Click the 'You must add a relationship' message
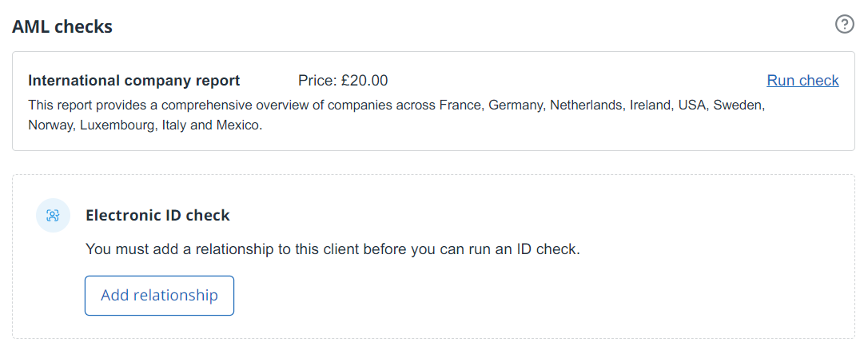The width and height of the screenshot is (868, 350). [332, 249]
